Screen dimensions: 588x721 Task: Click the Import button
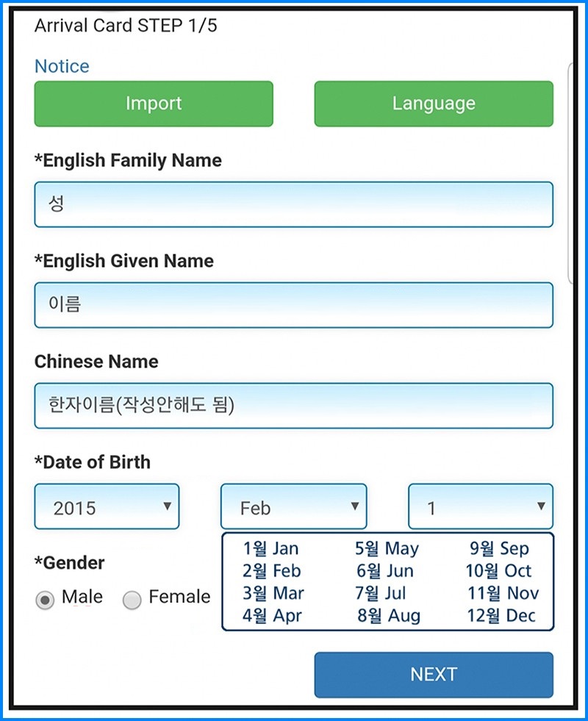coord(153,104)
